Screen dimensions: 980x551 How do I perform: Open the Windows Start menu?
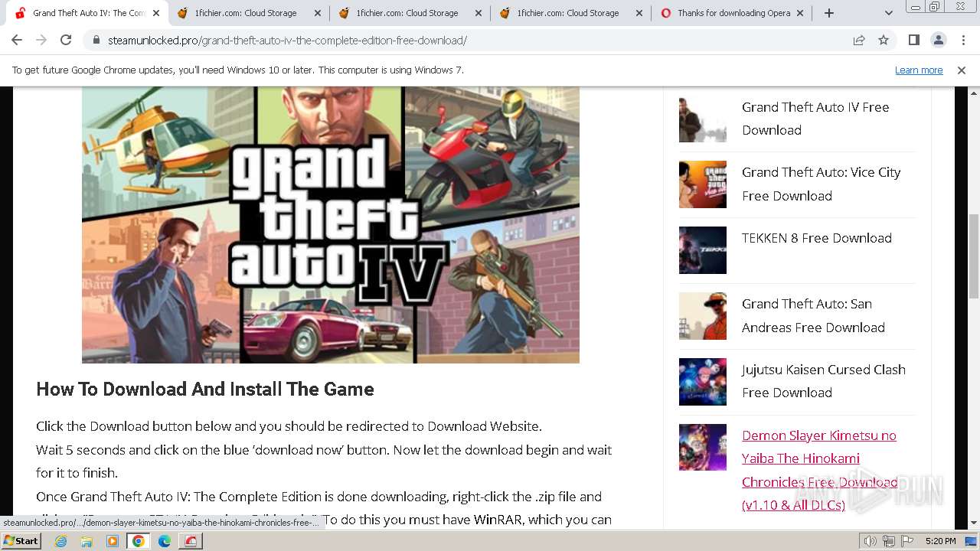[x=21, y=541]
